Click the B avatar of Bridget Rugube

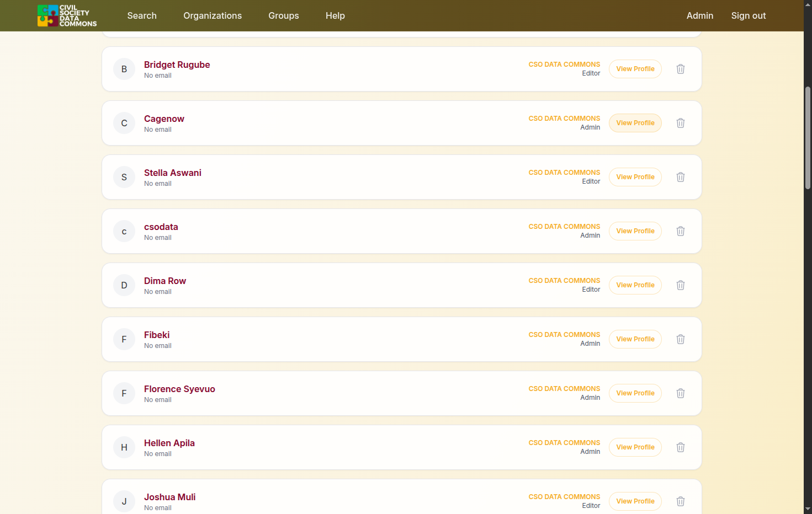pos(124,69)
